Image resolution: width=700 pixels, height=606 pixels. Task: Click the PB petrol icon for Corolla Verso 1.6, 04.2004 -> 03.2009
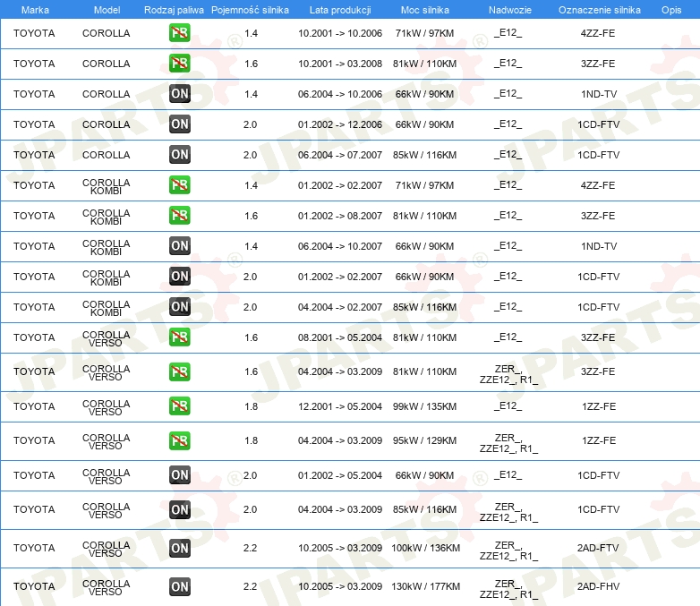[179, 371]
